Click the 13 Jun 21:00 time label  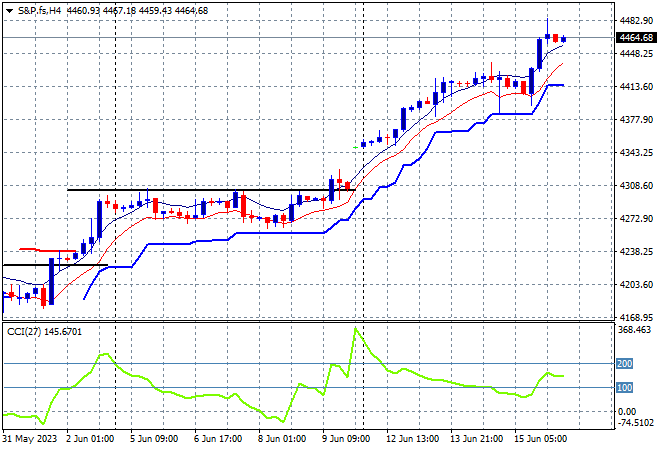(476, 439)
